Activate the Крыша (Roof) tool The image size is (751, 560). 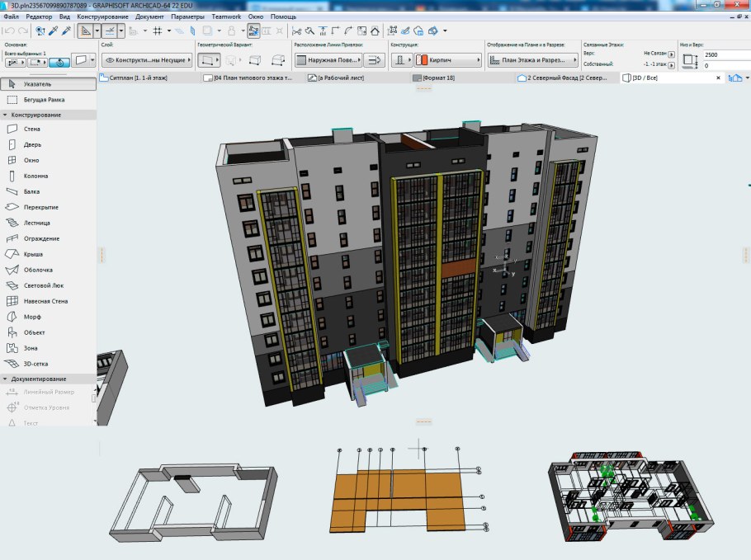33,255
